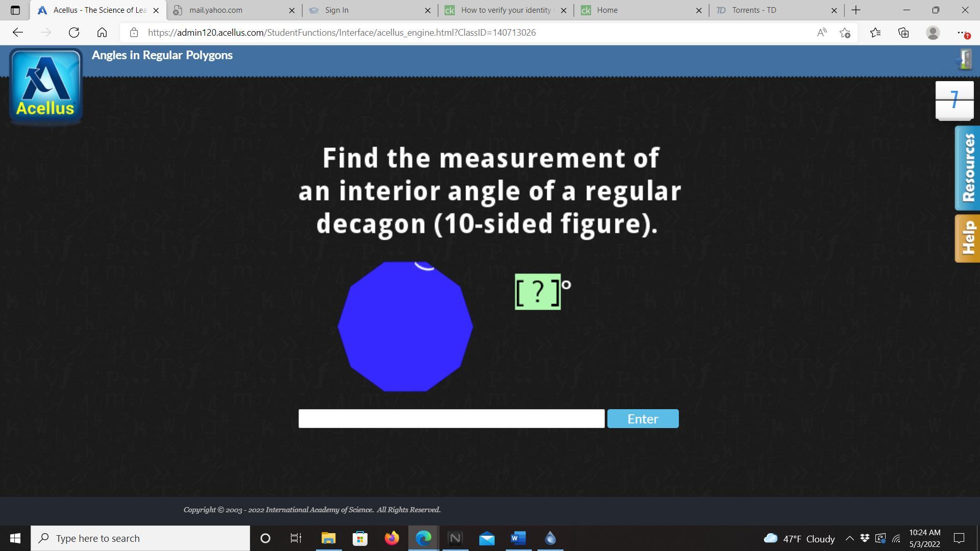This screenshot has height=551, width=980.
Task: Open the tab actions menu icon
Action: (15, 10)
